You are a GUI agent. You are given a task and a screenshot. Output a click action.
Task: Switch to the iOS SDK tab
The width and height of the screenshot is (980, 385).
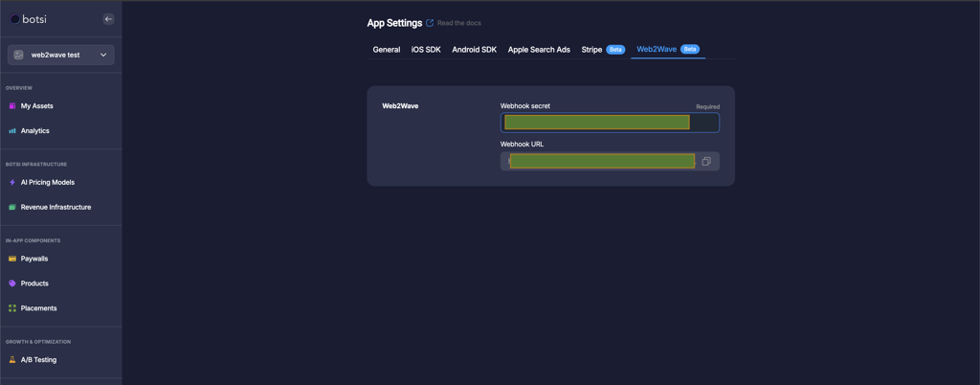426,50
